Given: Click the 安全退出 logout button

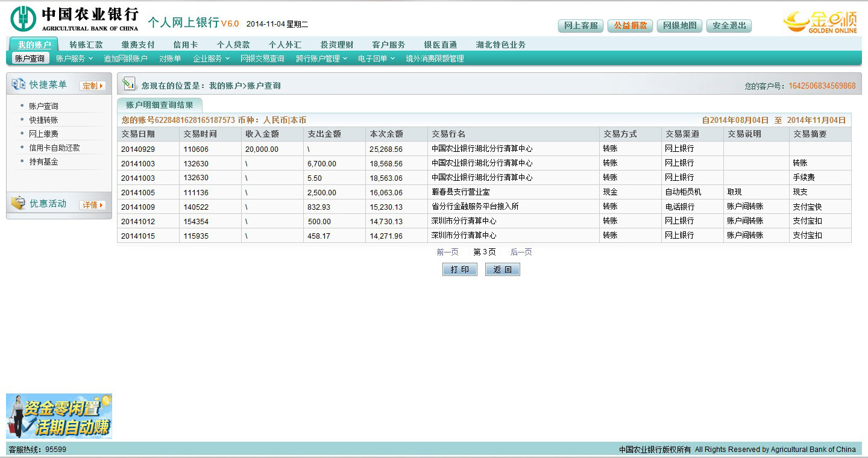Looking at the screenshot, I should pyautogui.click(x=729, y=25).
